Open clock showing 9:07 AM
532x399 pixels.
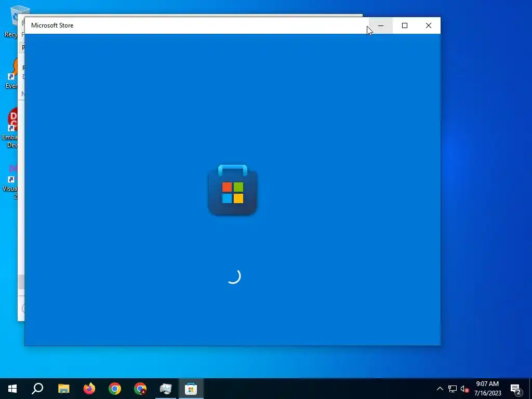pyautogui.click(x=487, y=389)
